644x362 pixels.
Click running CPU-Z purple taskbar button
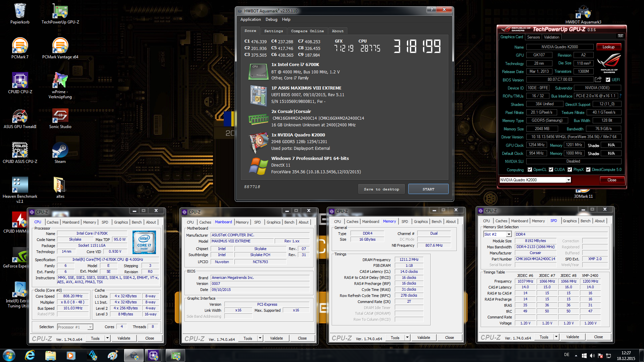tap(154, 355)
